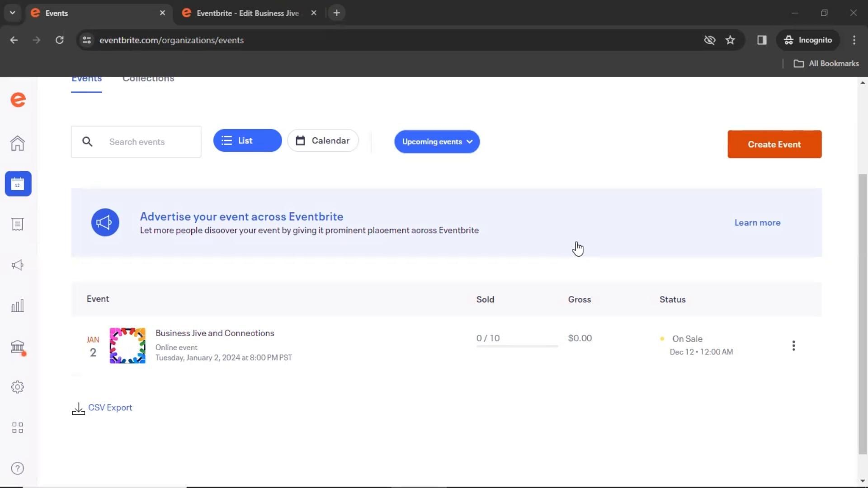Open the three-dot menu for Business Jive event
Screen dimensions: 868x488
point(793,346)
